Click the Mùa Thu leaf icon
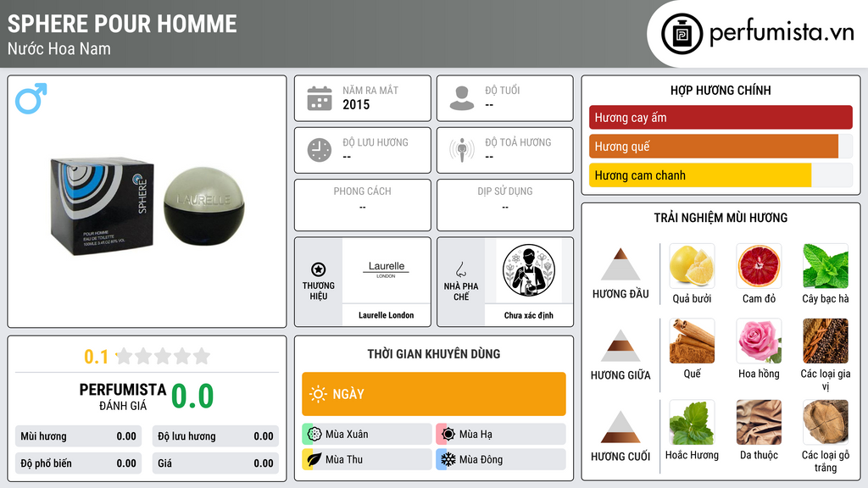Image resolution: width=868 pixels, height=488 pixels. pos(314,459)
